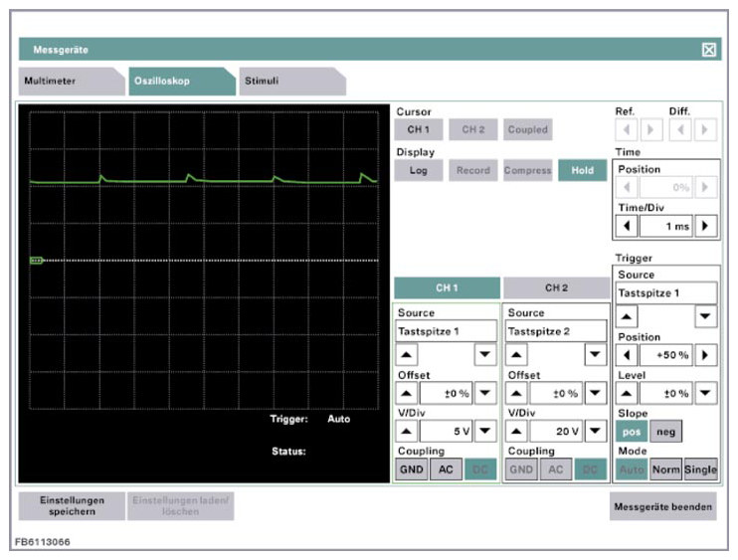Click the Display Log button
Screen dimensions: 738x560
(x=419, y=170)
